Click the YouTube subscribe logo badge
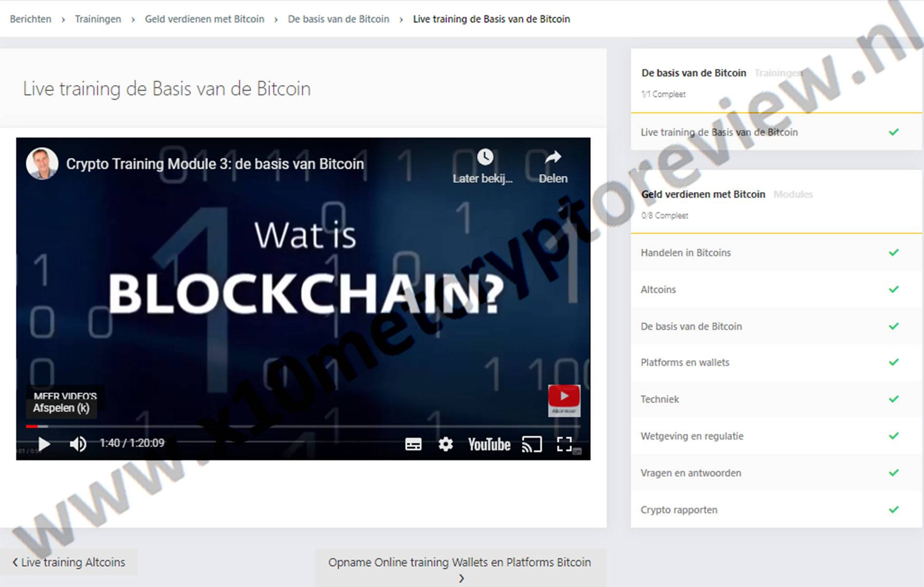This screenshot has height=587, width=924. click(x=564, y=400)
